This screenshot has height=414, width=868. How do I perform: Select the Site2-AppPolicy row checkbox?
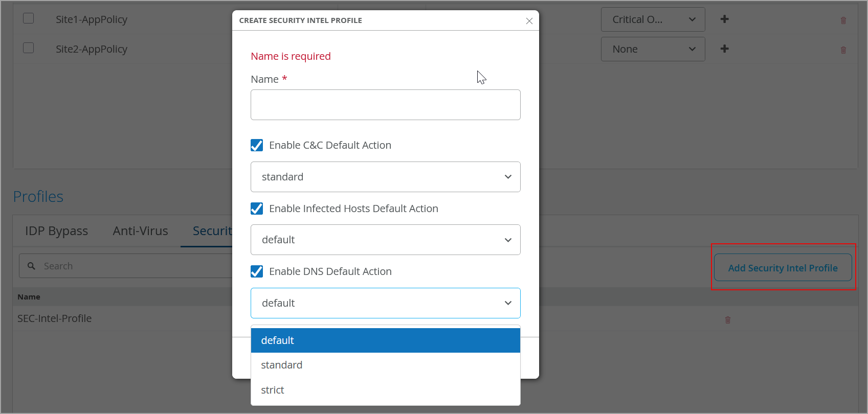[x=29, y=48]
